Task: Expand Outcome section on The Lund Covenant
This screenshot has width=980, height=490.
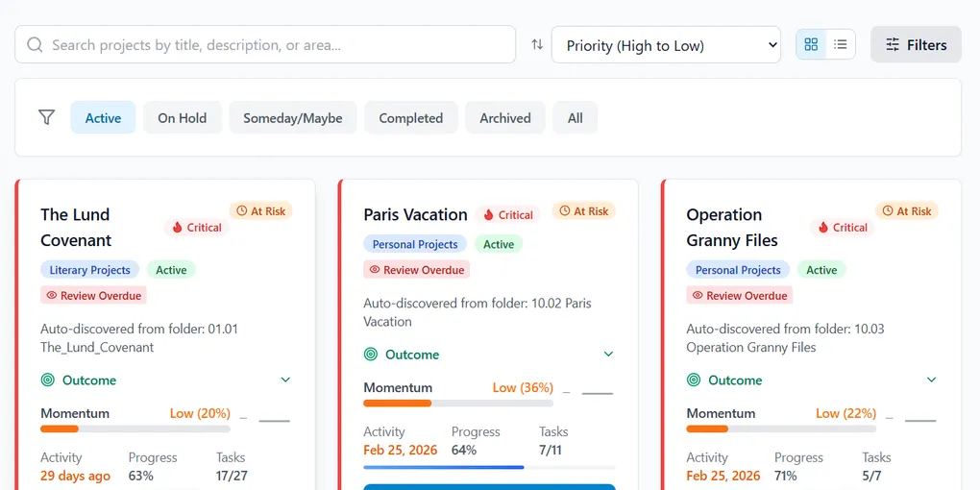Action: point(285,380)
